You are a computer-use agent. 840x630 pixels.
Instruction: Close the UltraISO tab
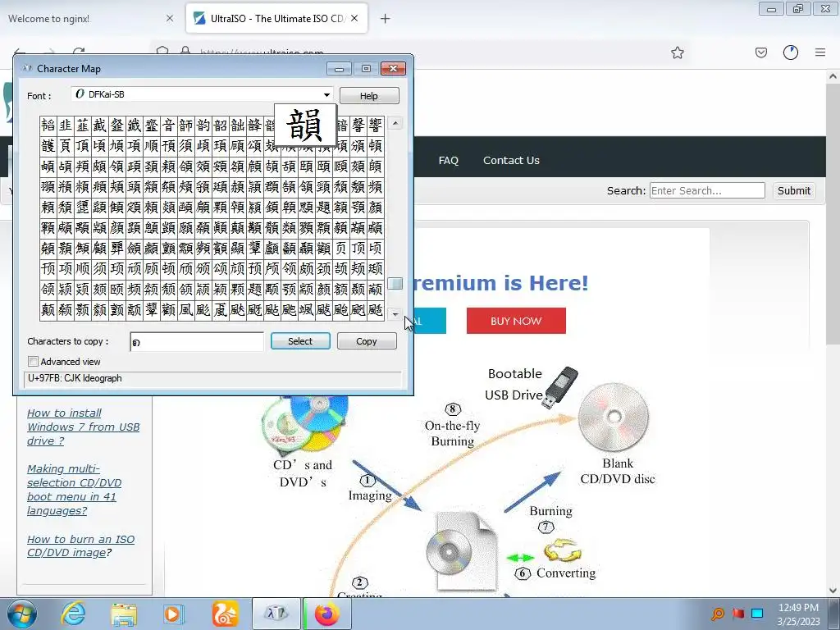click(x=354, y=18)
